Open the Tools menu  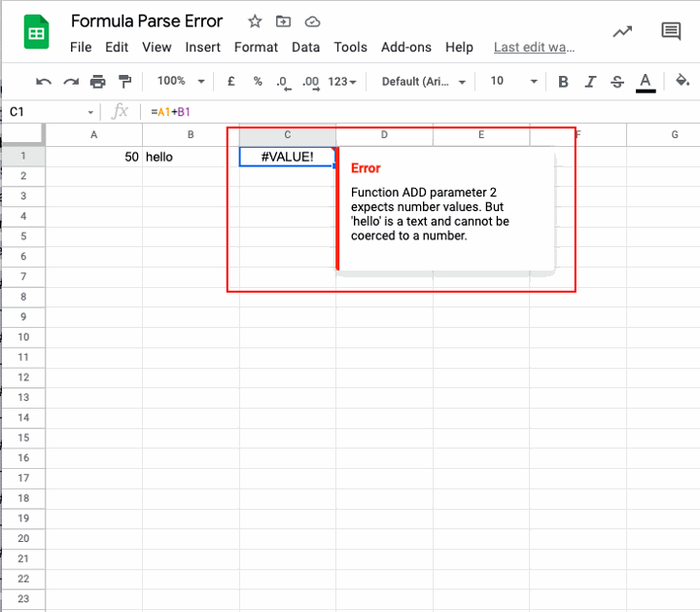[x=350, y=47]
